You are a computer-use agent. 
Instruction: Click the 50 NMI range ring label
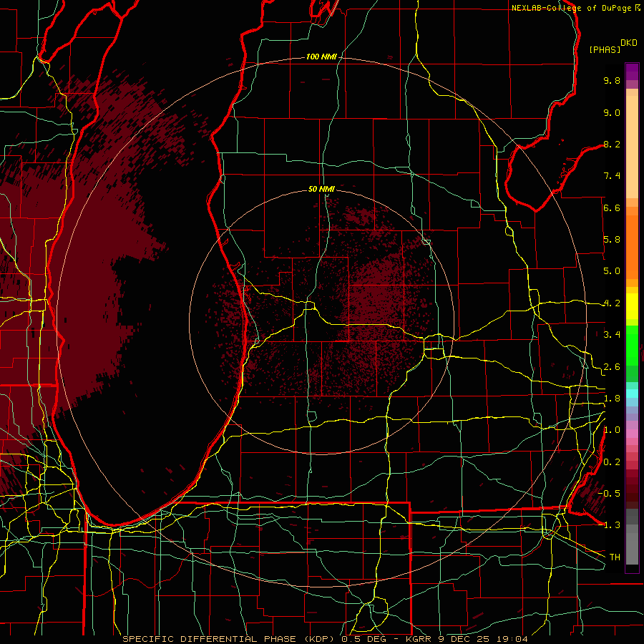pyautogui.click(x=321, y=189)
